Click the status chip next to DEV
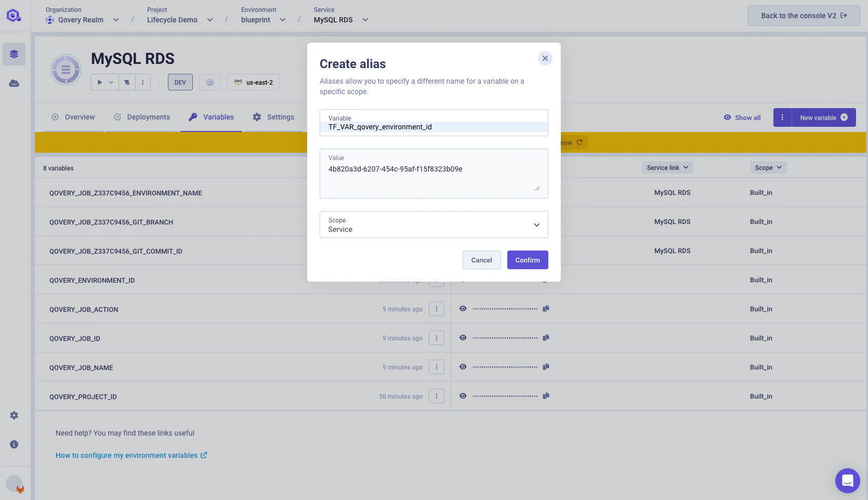The height and width of the screenshot is (500, 868). tap(210, 82)
